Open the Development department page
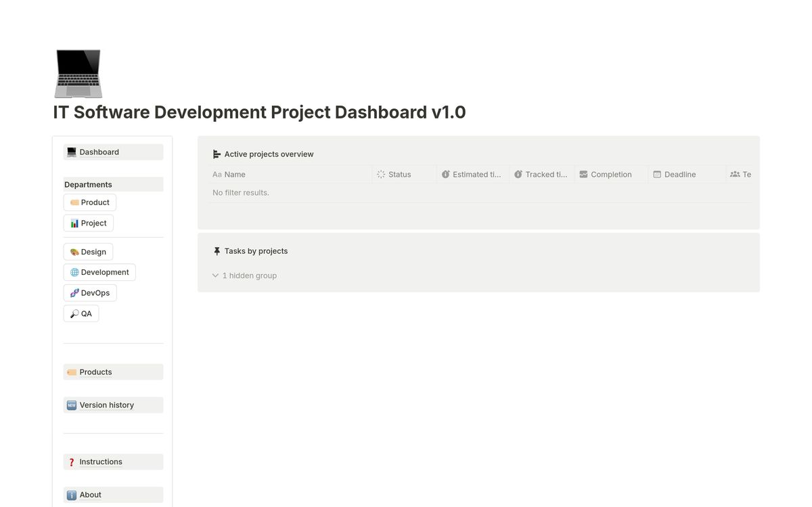The image size is (812, 507). (99, 272)
